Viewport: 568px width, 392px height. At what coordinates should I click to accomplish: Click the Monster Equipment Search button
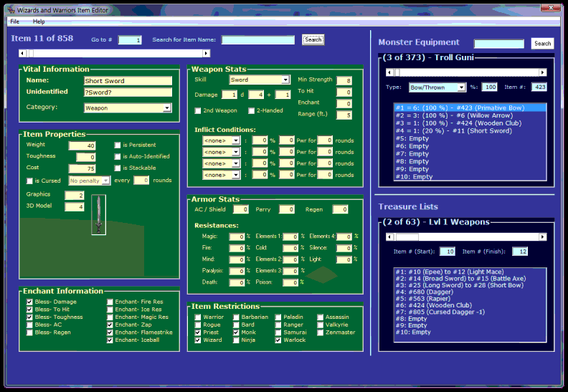542,44
